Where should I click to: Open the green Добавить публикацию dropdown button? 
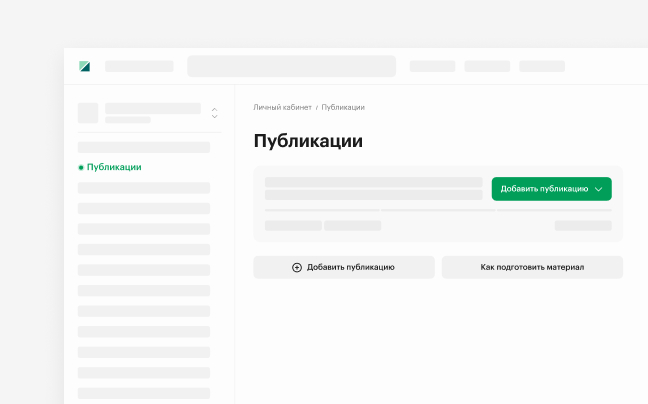pos(551,189)
